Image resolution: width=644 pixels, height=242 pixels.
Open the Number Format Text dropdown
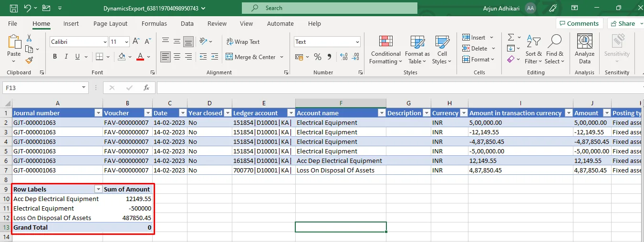coord(357,42)
